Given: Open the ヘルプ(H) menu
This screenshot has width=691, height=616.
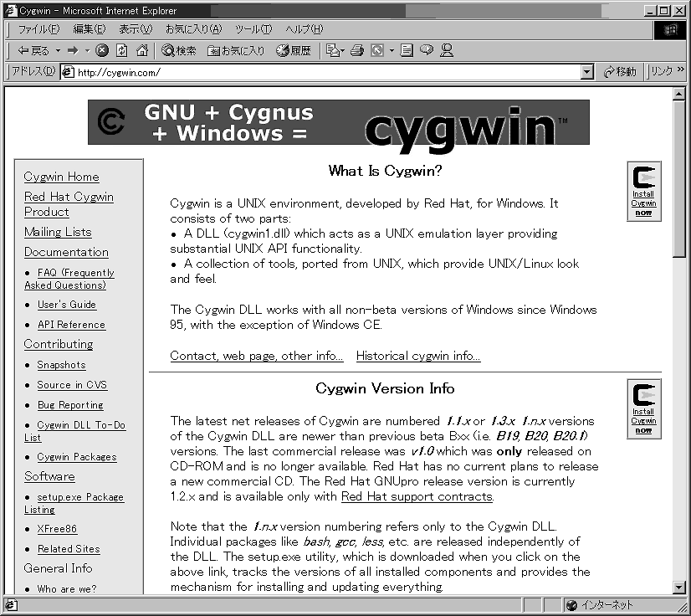Looking at the screenshot, I should tap(304, 29).
